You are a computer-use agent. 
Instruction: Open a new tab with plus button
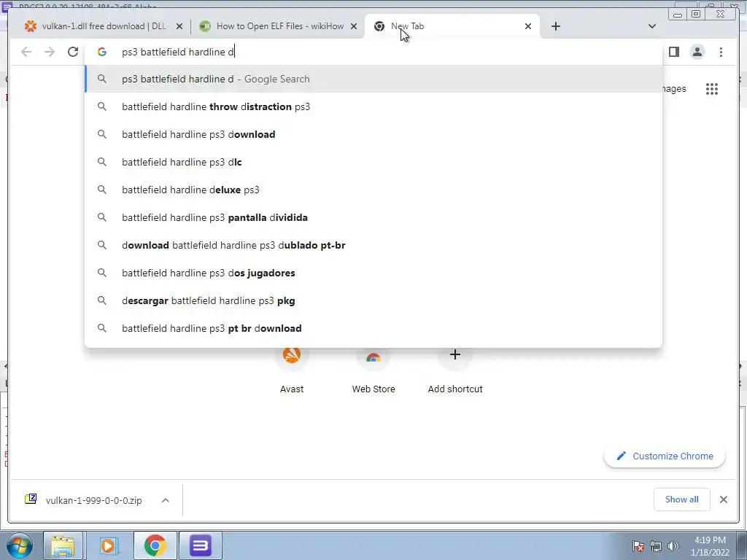555,26
